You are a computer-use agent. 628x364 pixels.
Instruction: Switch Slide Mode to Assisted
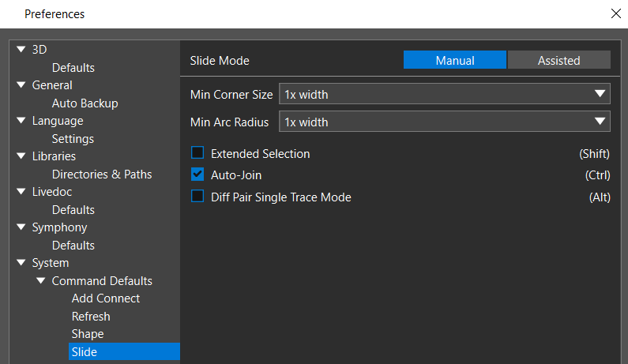coord(559,60)
